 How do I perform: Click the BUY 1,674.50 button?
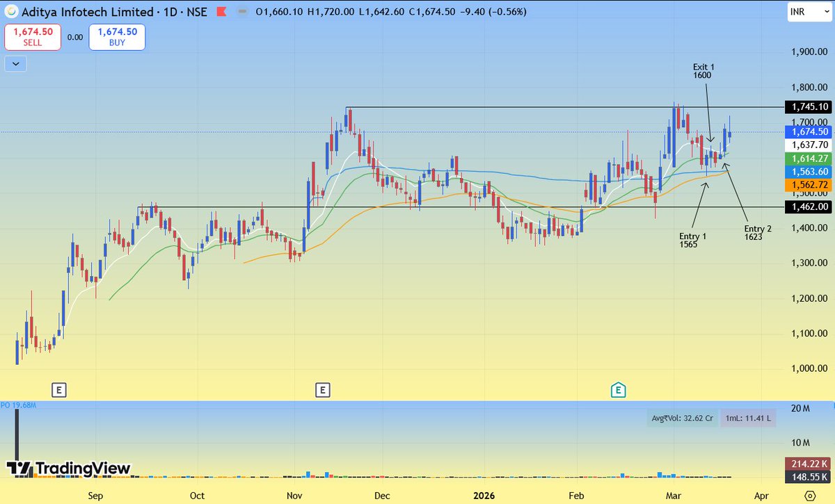point(117,37)
